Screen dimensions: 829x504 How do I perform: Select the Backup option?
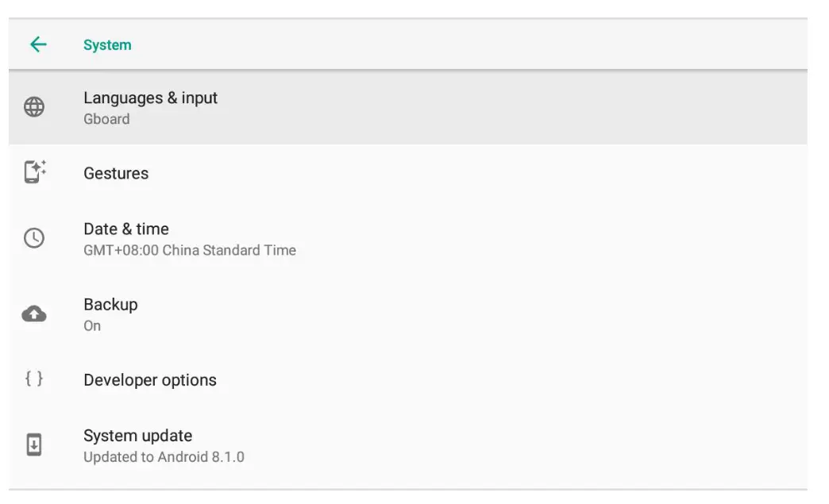click(x=110, y=305)
